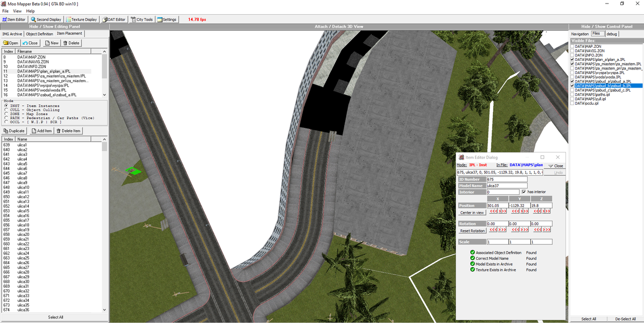
Task: Click the ID Number input field
Action: click(507, 179)
